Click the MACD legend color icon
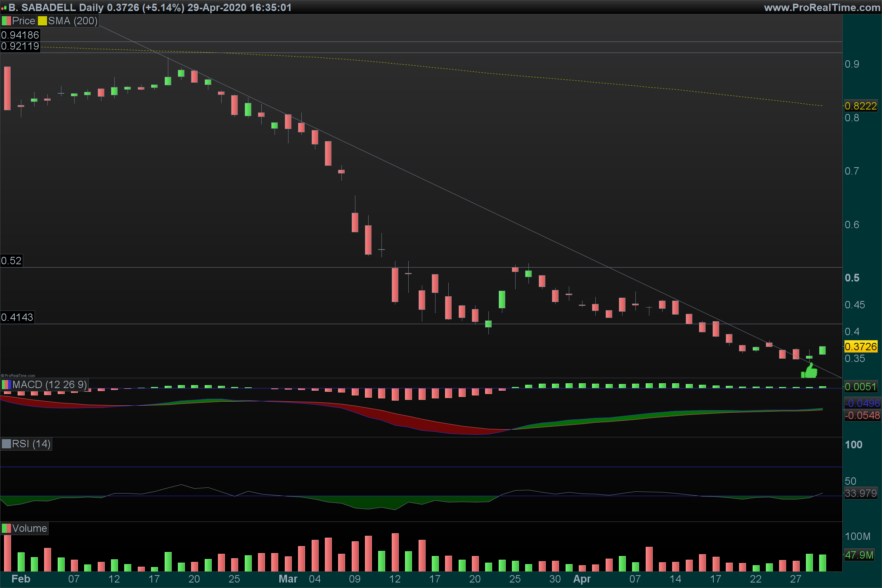882x588 pixels. coord(6,385)
